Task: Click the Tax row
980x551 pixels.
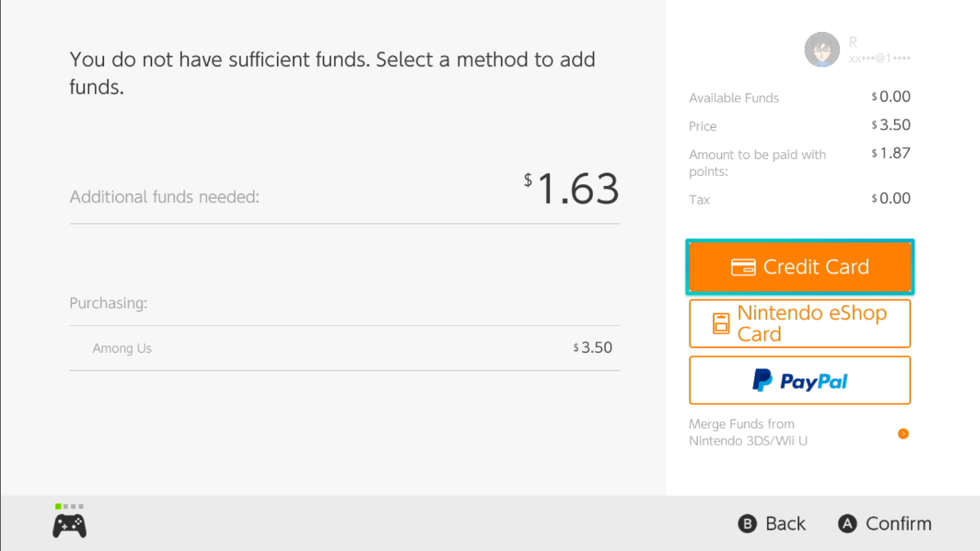Action: coord(799,199)
